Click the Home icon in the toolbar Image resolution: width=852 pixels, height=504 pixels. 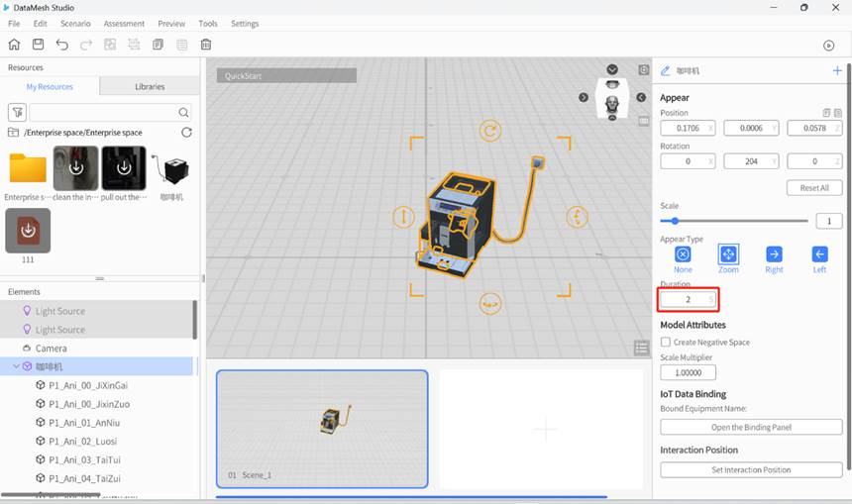tap(14, 45)
